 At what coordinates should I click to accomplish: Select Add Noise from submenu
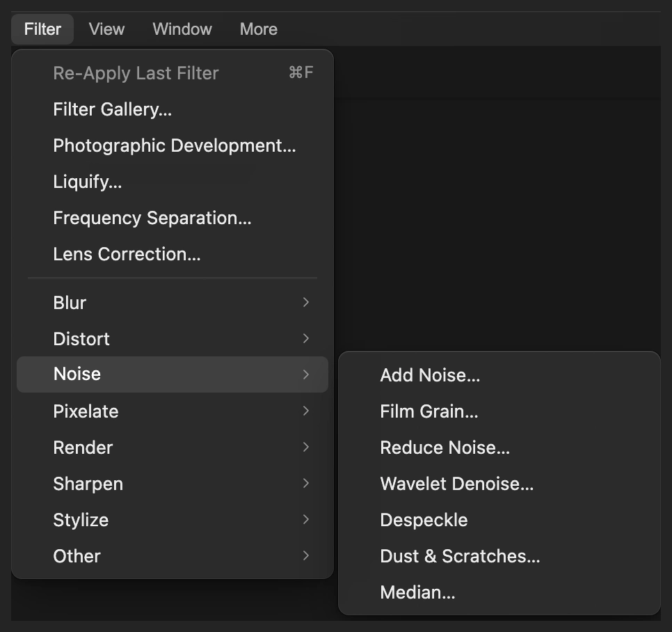tap(499, 375)
